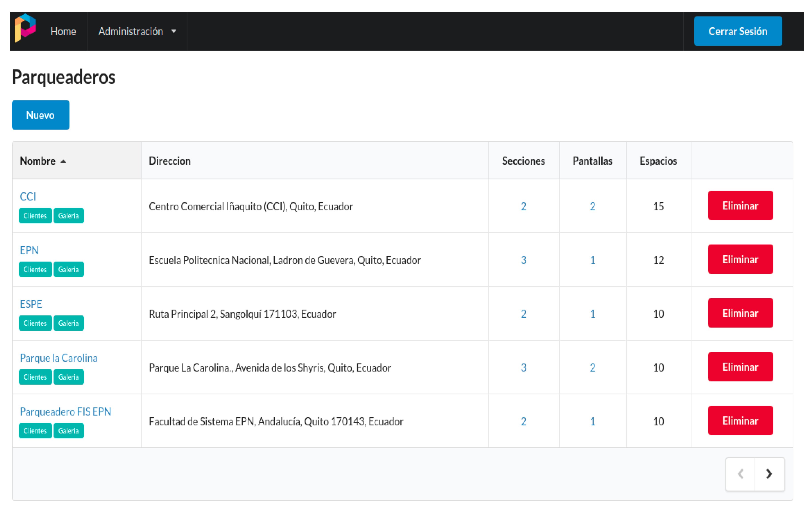Open the Administración dropdown menu

pyautogui.click(x=137, y=31)
